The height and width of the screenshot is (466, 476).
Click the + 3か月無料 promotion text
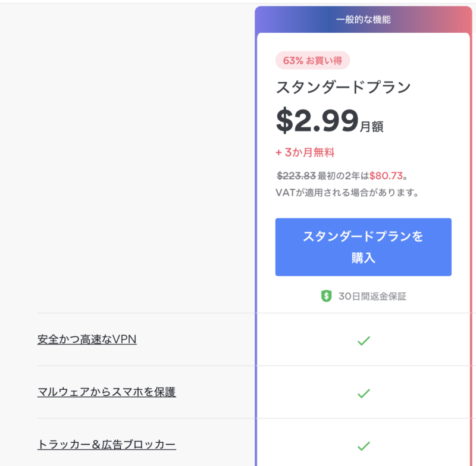click(x=305, y=152)
